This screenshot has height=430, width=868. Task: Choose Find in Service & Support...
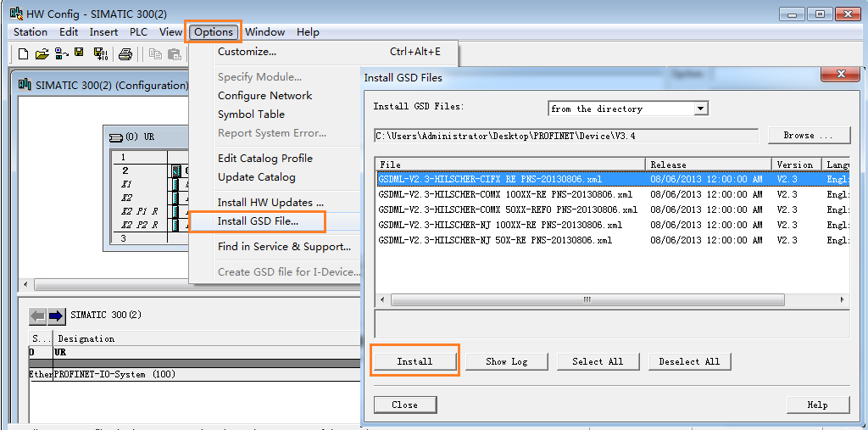pyautogui.click(x=275, y=247)
